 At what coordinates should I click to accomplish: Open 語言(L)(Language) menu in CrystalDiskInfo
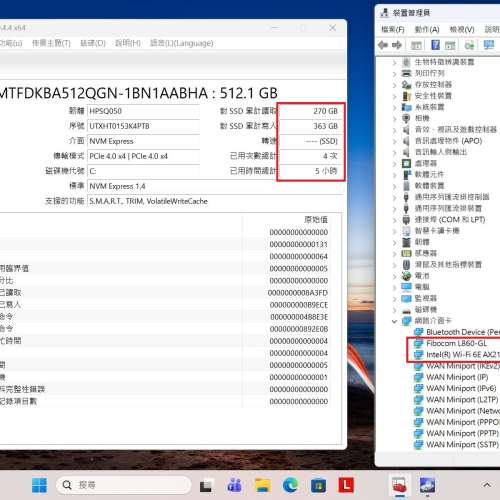tap(182, 43)
